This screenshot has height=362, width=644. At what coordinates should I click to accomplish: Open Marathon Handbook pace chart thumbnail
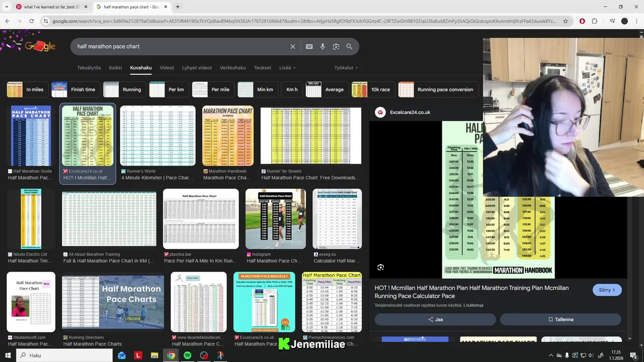(x=228, y=136)
